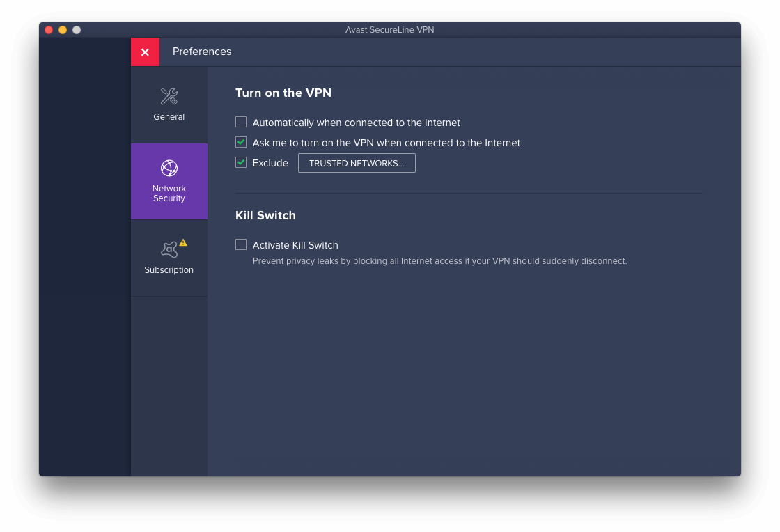The image size is (780, 532).
Task: Enable Activate Kill Switch checkbox
Action: (x=241, y=244)
